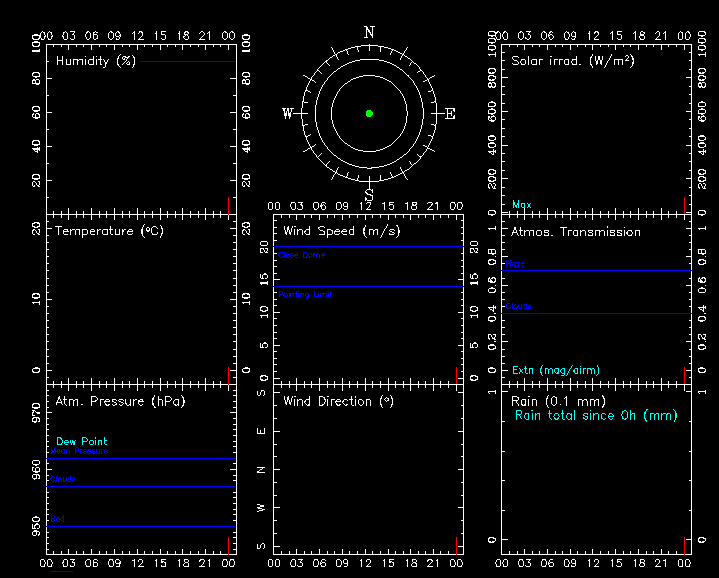This screenshot has height=578, width=719.
Task: Click the Wind Direction (°) plot title
Action: point(341,401)
